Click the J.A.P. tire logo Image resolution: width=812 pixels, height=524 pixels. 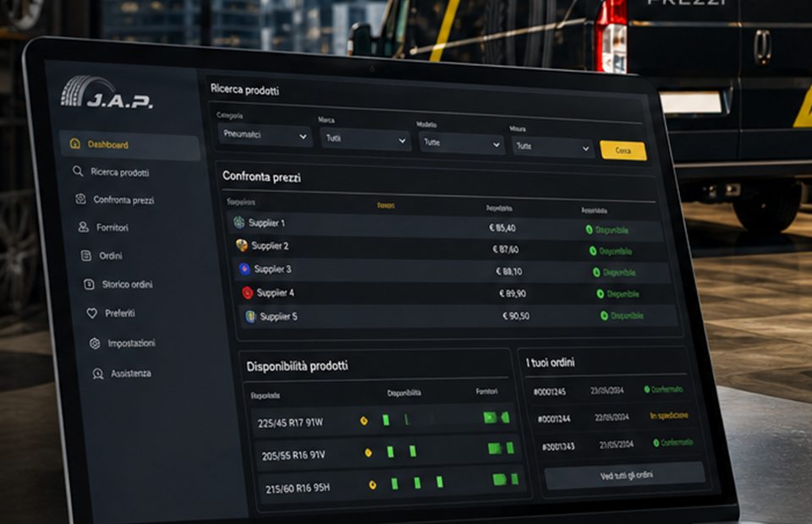tap(107, 93)
